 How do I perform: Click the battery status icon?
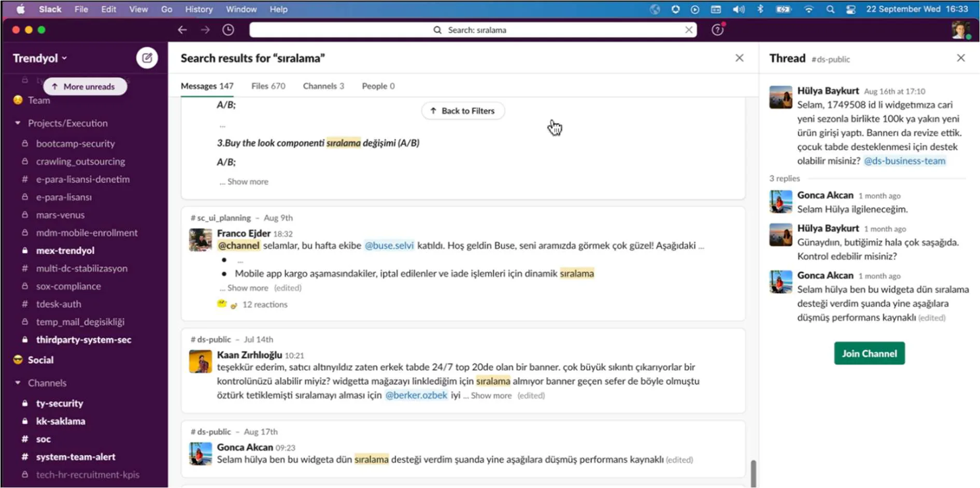[783, 9]
